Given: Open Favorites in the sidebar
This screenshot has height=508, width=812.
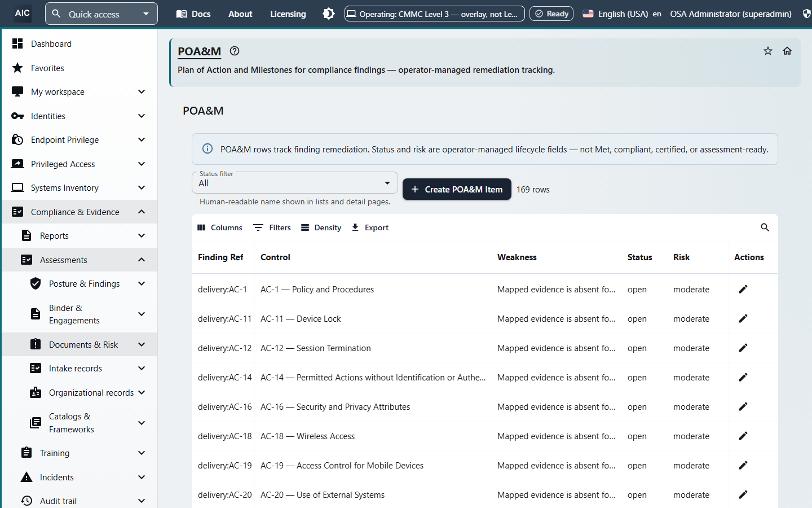Looking at the screenshot, I should [80, 68].
